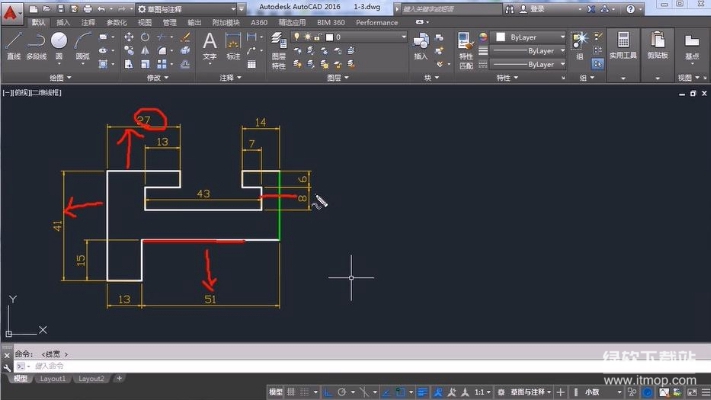
Task: Select the Line (直线) draw tool
Action: point(14,45)
